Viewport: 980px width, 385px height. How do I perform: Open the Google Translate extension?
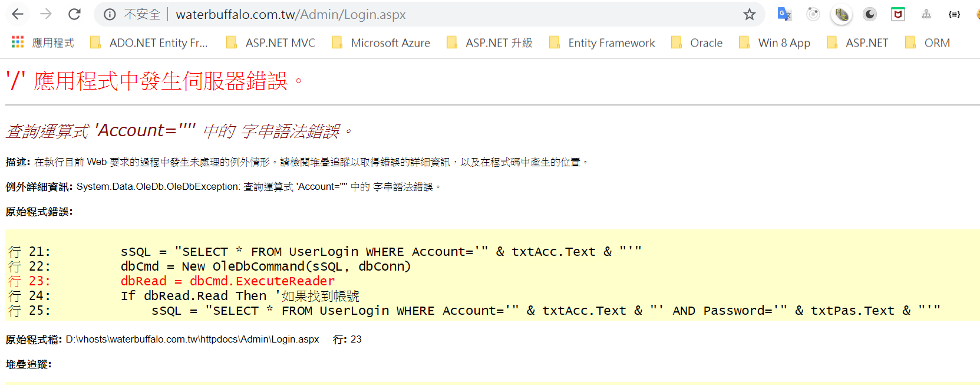[x=784, y=14]
